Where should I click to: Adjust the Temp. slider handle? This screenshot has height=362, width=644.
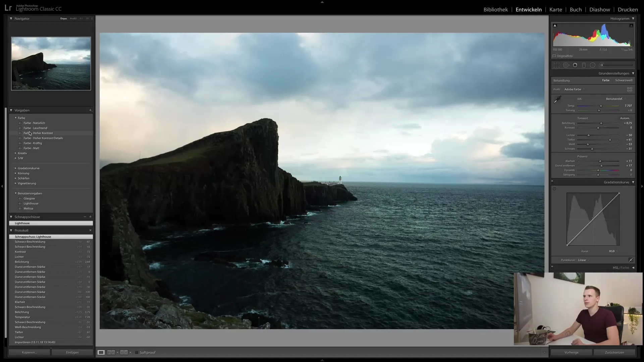pyautogui.click(x=601, y=106)
